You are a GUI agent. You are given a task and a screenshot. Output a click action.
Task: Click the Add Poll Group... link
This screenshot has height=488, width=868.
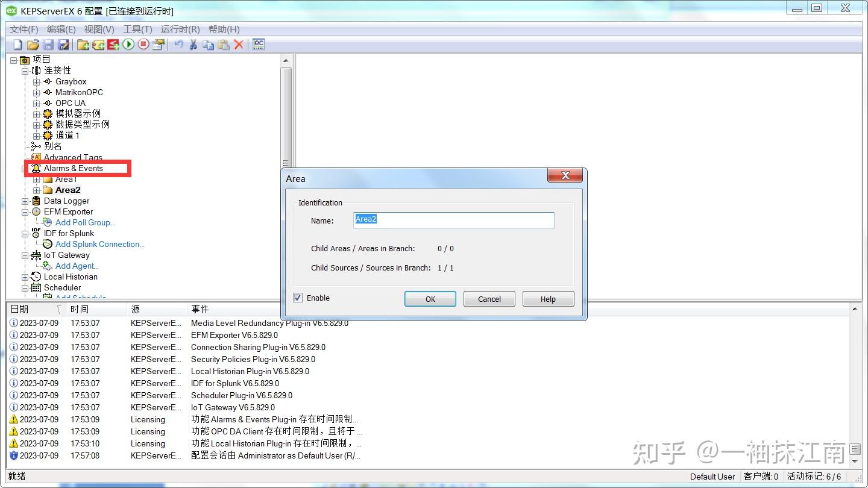click(86, 222)
